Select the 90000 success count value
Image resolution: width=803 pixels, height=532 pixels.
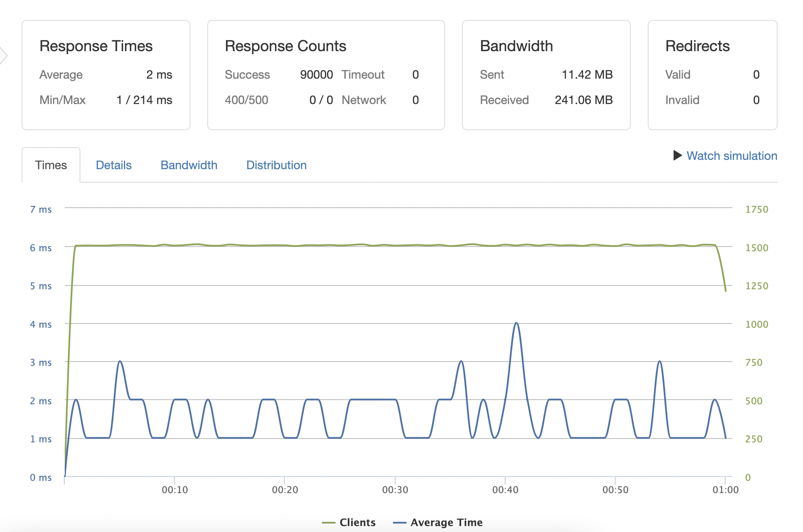(x=316, y=75)
